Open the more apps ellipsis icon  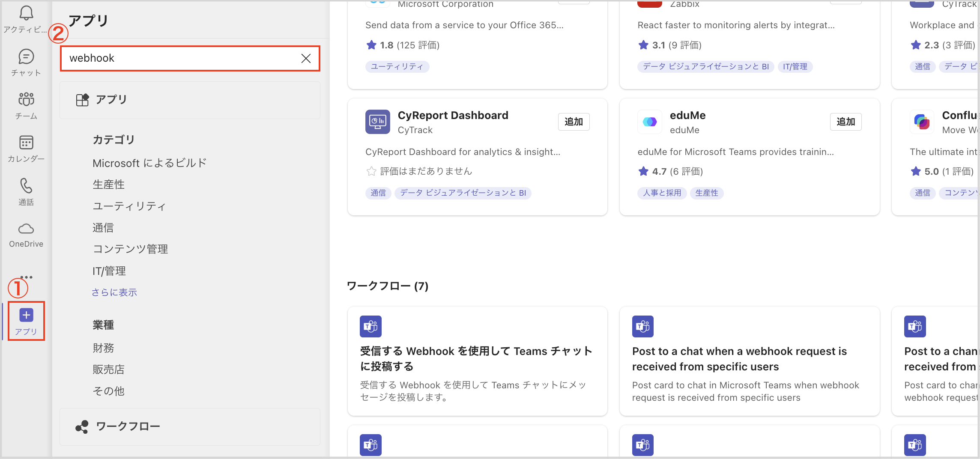[26, 277]
